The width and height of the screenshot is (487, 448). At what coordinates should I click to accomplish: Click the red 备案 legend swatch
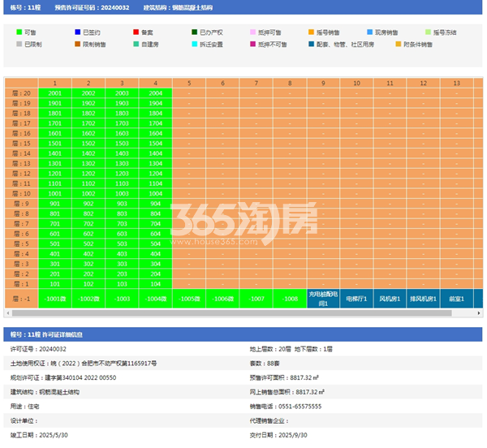(136, 32)
